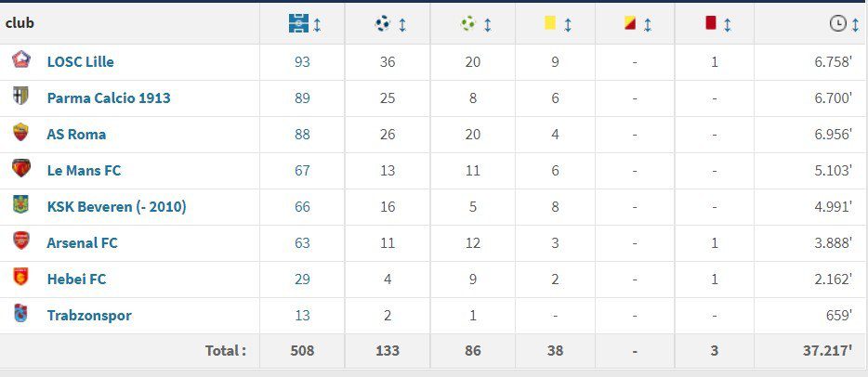Open the 88 appearances link for Roma
This screenshot has width=868, height=377.
pos(302,135)
